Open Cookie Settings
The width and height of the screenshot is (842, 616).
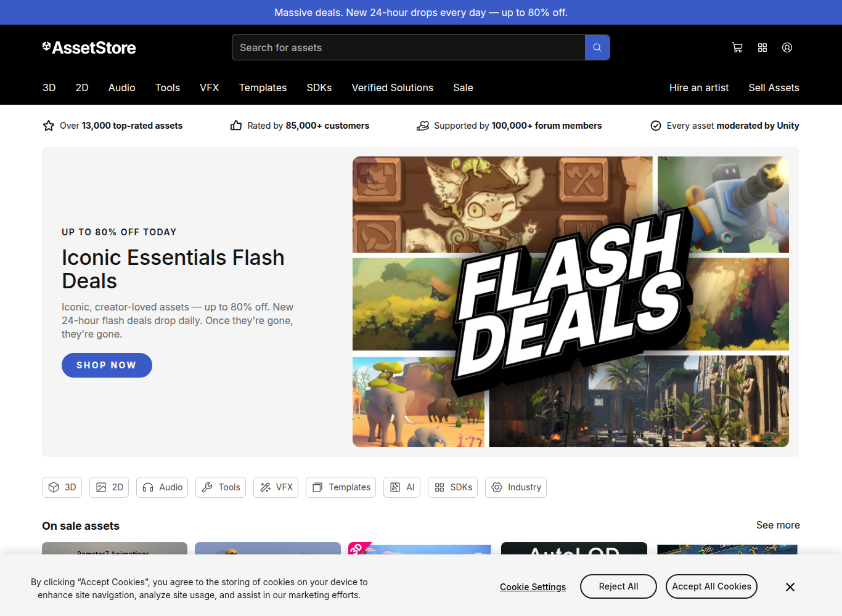pos(533,587)
